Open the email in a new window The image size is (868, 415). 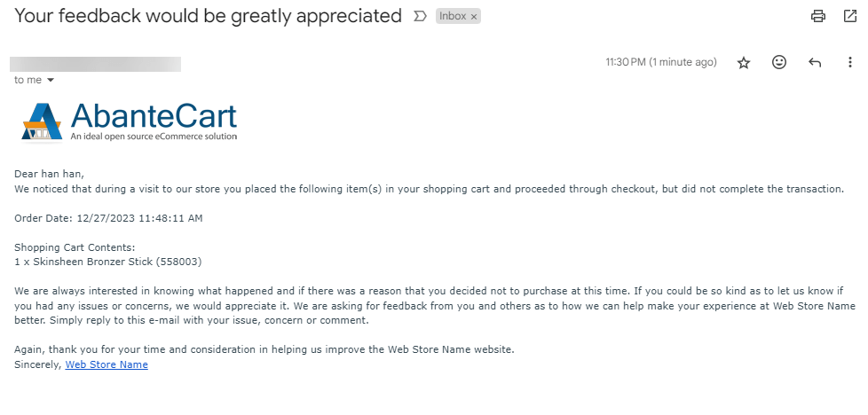pos(849,16)
